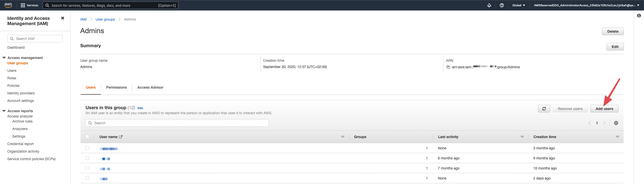Image resolution: width=644 pixels, height=184 pixels.
Task: Open Archive rules in the sidebar
Action: 22,121
